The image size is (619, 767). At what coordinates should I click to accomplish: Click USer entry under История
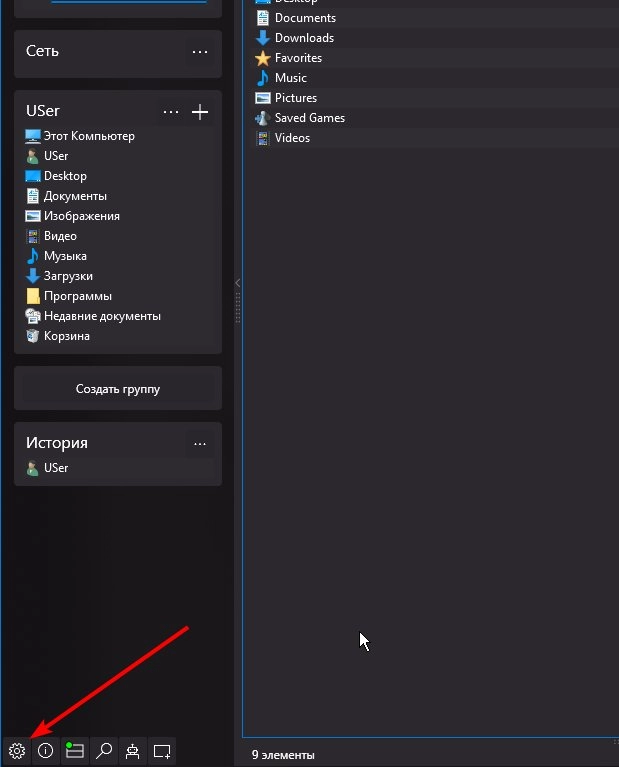coord(56,468)
